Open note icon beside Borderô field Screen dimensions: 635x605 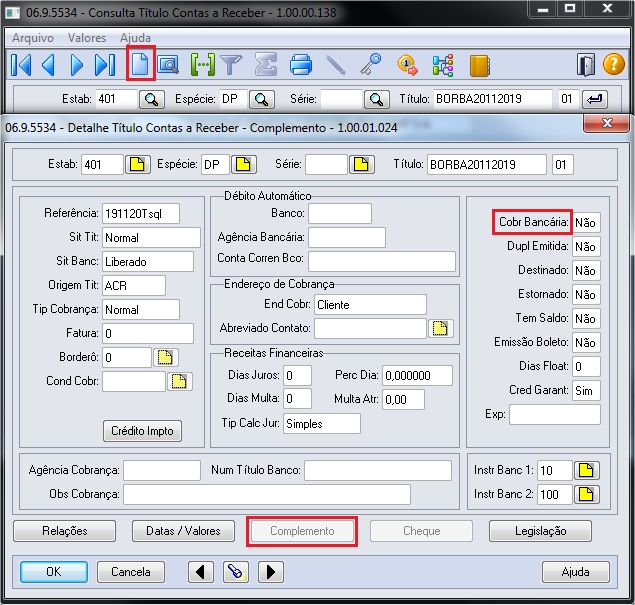pos(165,358)
